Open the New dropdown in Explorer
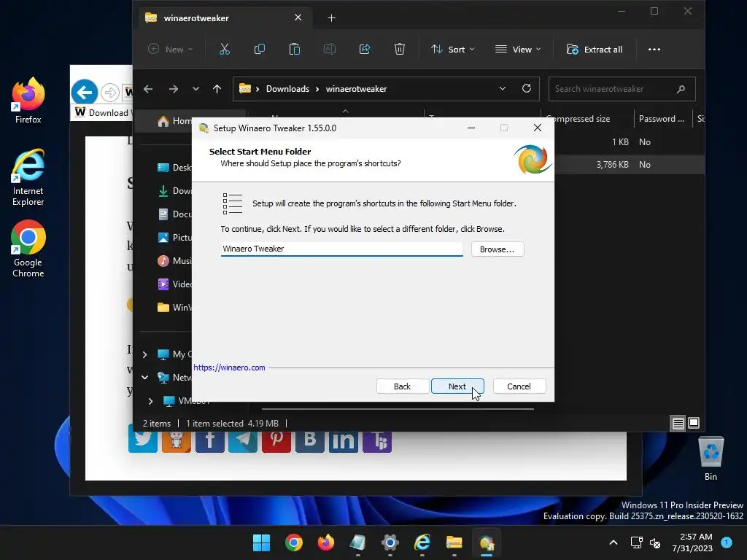The height and width of the screenshot is (560, 747). (171, 49)
